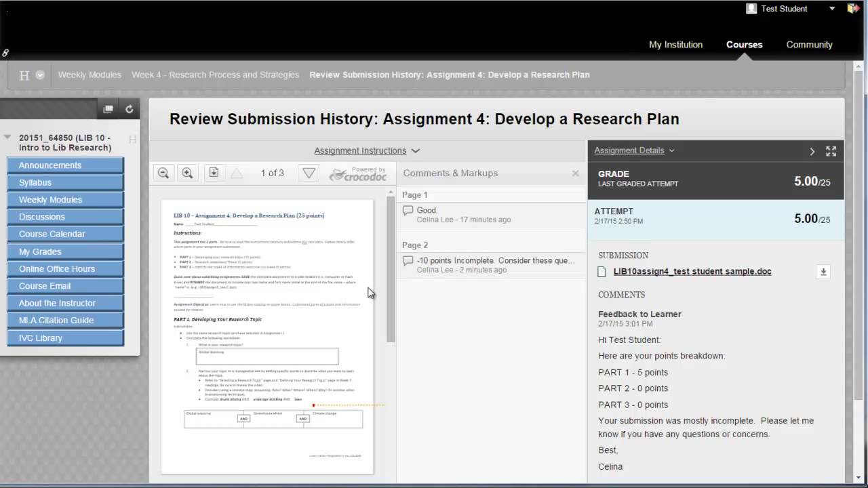This screenshot has width=868, height=488.
Task: Collapse the assignment details side panel
Action: pyautogui.click(x=812, y=151)
